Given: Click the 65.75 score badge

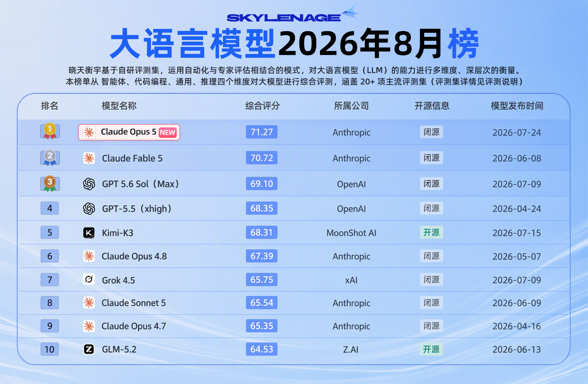Looking at the screenshot, I should tap(262, 280).
